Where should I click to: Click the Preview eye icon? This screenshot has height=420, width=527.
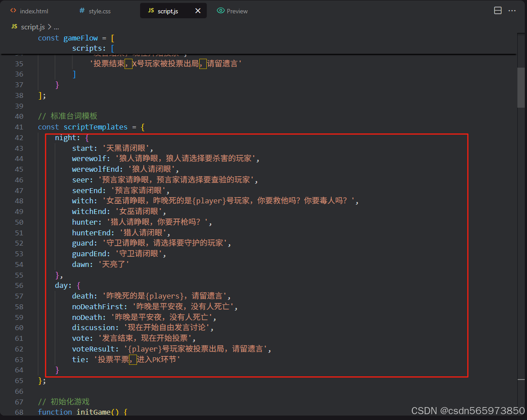[221, 11]
